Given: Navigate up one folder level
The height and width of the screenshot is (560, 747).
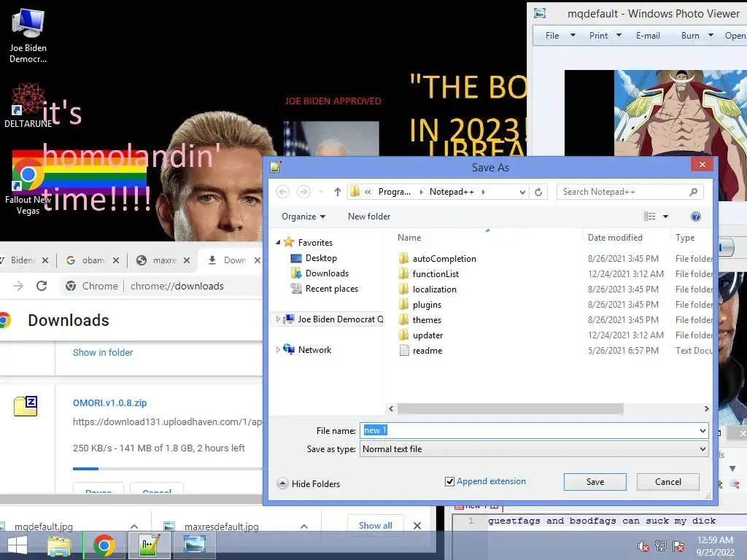Looking at the screenshot, I should click(337, 192).
